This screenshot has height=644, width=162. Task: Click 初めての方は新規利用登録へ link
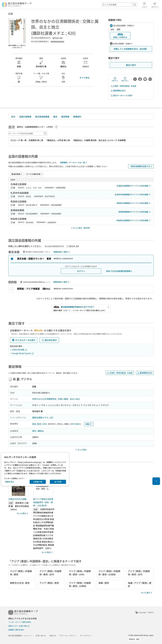[119, 271]
